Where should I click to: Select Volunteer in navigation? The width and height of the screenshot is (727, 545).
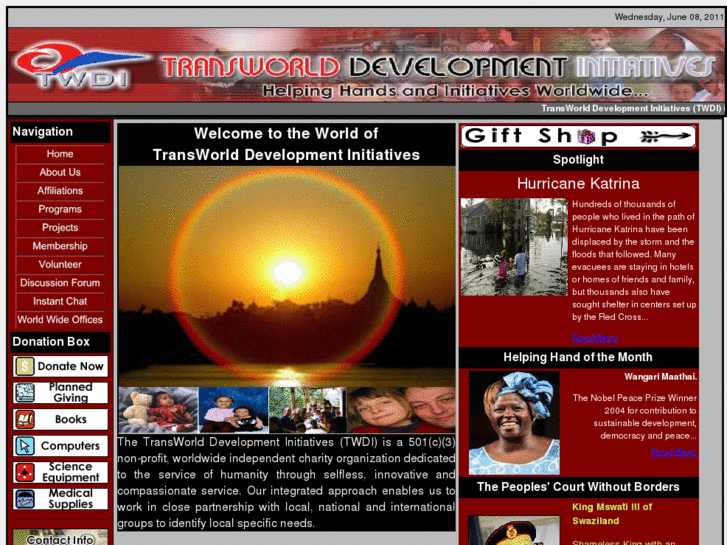(x=60, y=264)
